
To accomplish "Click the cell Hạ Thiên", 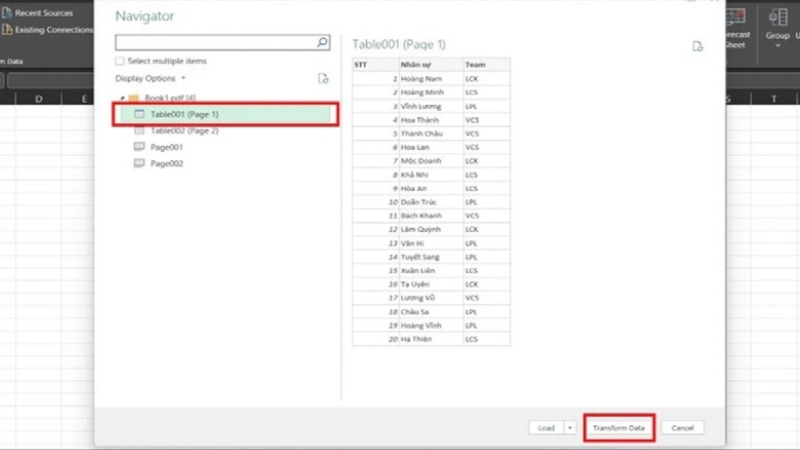I will (x=431, y=339).
